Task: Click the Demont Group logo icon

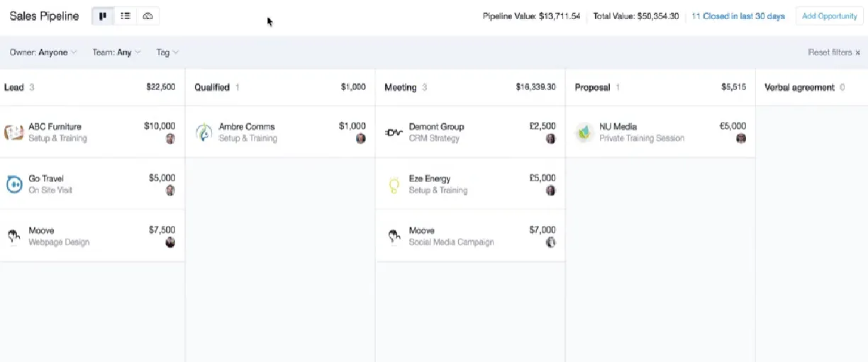Action: (x=394, y=132)
